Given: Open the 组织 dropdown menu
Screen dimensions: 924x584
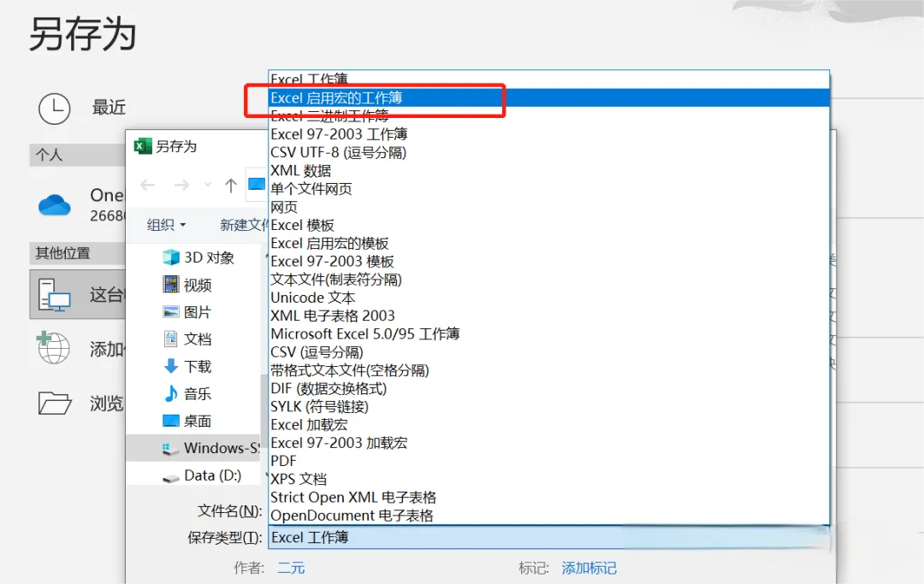Looking at the screenshot, I should (166, 225).
